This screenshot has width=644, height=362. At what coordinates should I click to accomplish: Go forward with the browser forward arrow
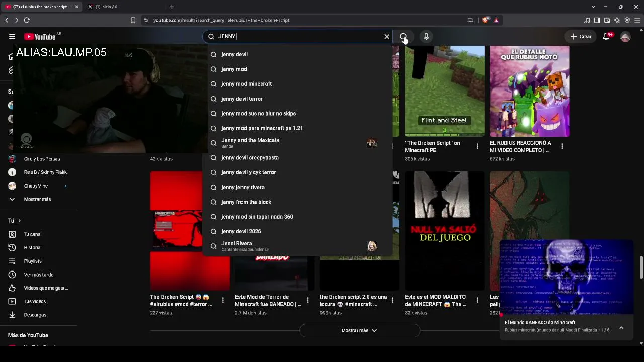tap(17, 20)
